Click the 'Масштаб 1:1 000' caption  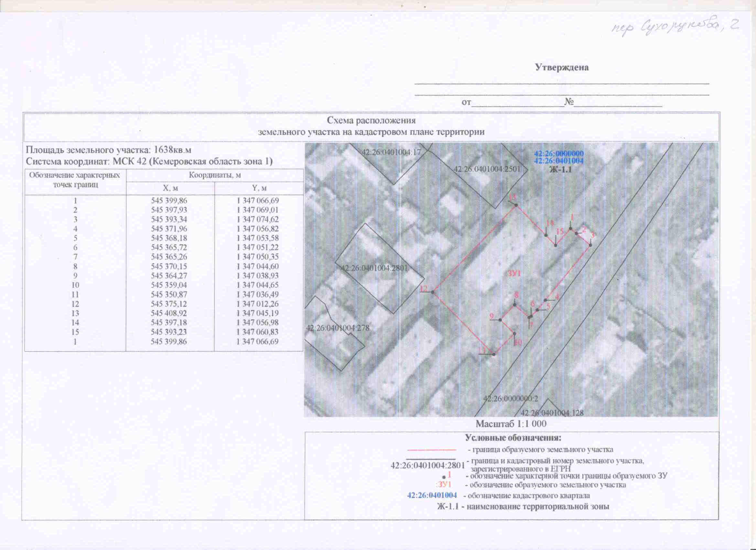(511, 424)
